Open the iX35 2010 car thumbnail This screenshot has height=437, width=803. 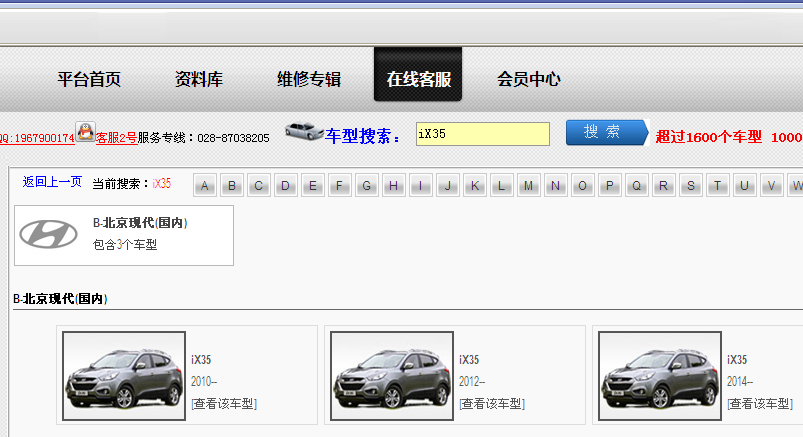click(x=124, y=376)
